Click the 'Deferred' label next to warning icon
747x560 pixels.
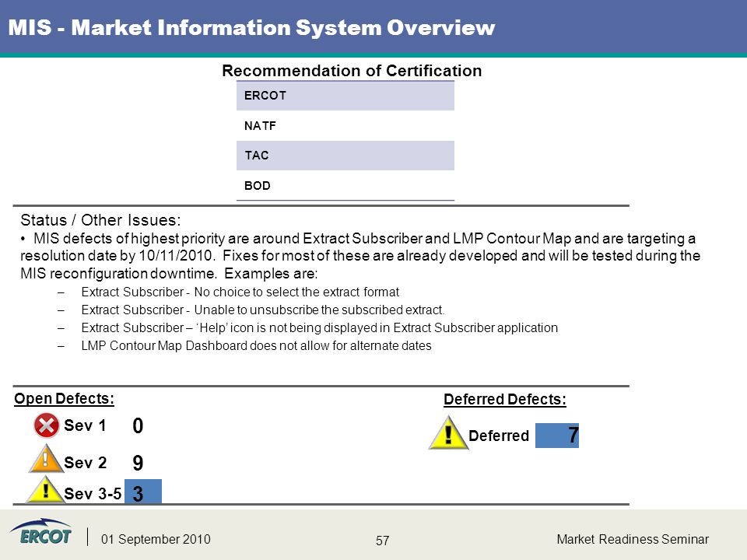click(x=499, y=436)
